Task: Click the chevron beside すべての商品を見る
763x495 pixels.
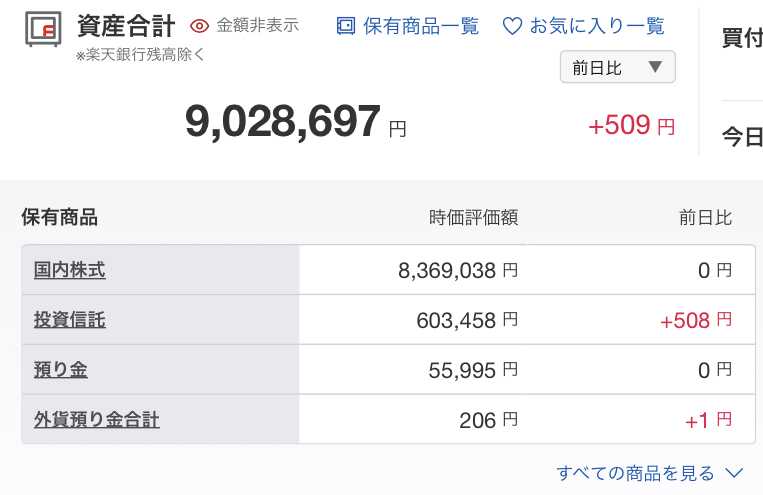Action: point(734,473)
